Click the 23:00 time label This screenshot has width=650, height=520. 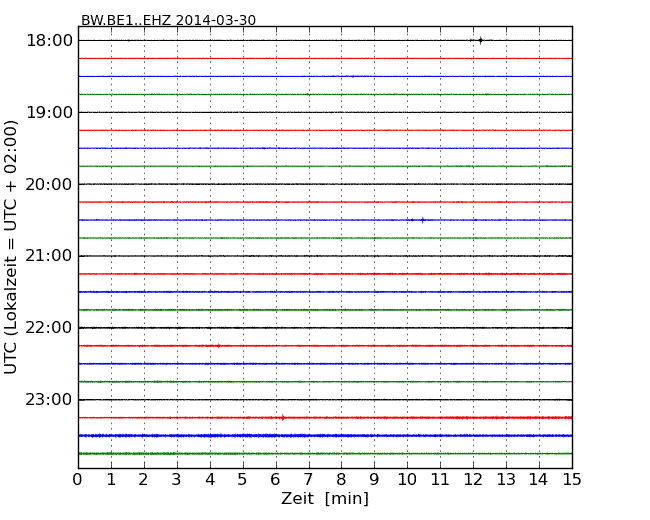49,400
